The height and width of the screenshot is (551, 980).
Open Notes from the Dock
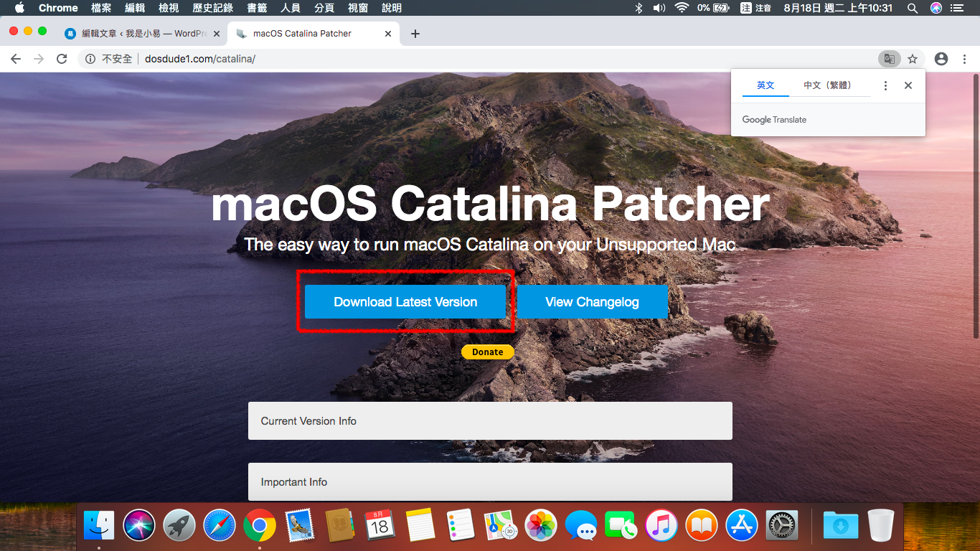420,525
